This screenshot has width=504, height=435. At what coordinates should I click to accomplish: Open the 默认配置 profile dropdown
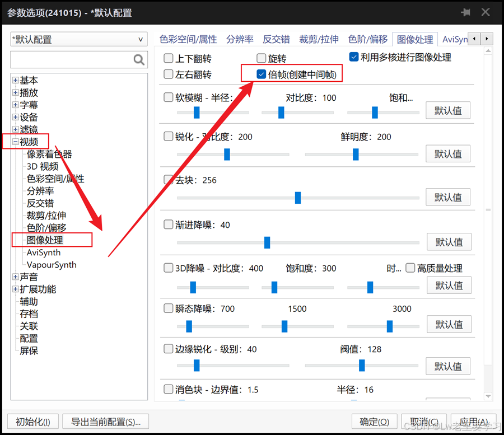(79, 40)
